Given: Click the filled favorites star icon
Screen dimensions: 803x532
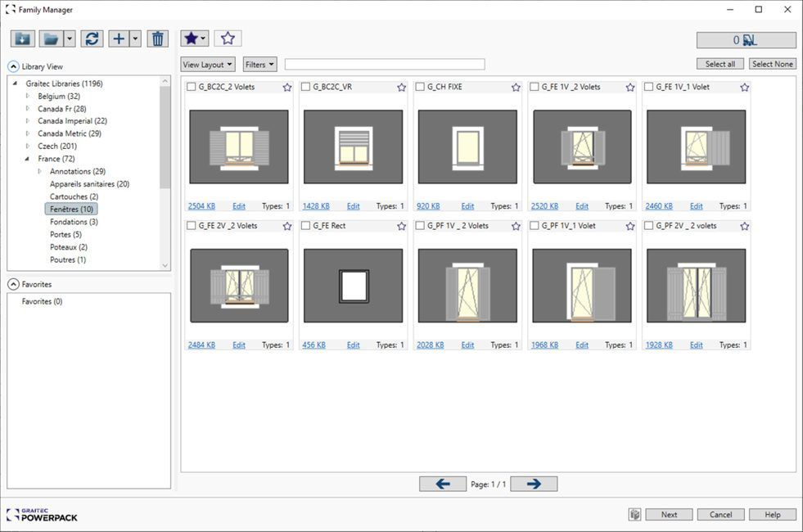Looking at the screenshot, I should [x=189, y=38].
